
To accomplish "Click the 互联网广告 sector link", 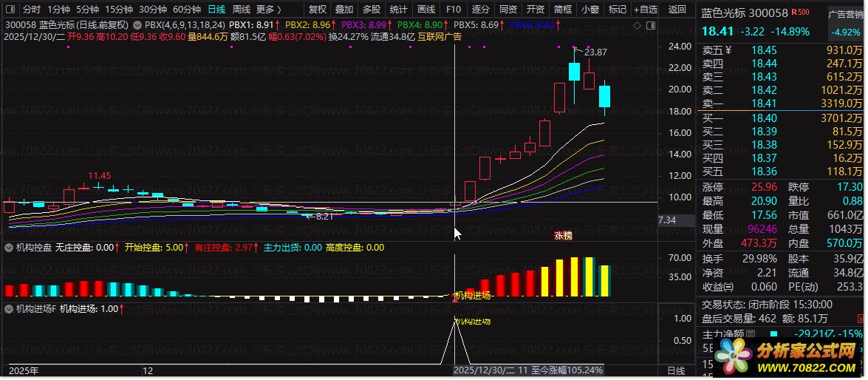I will 439,36.
